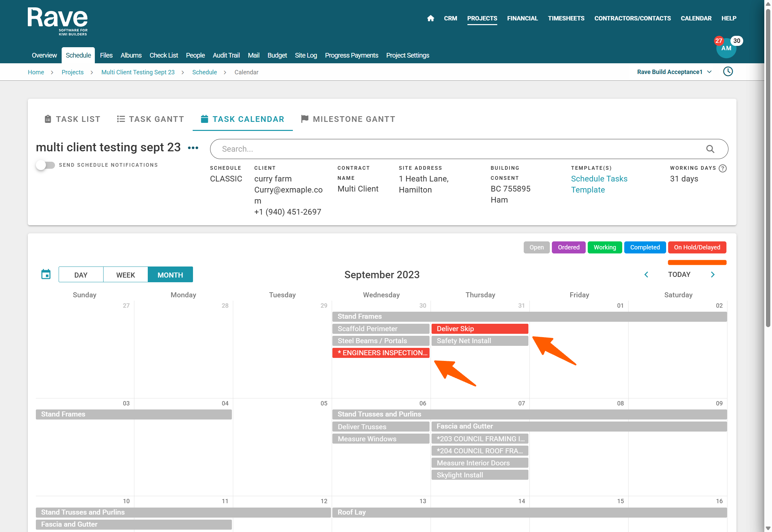Viewport: 772px width, 532px height.
Task: Open the clock history icon
Action: 728,72
